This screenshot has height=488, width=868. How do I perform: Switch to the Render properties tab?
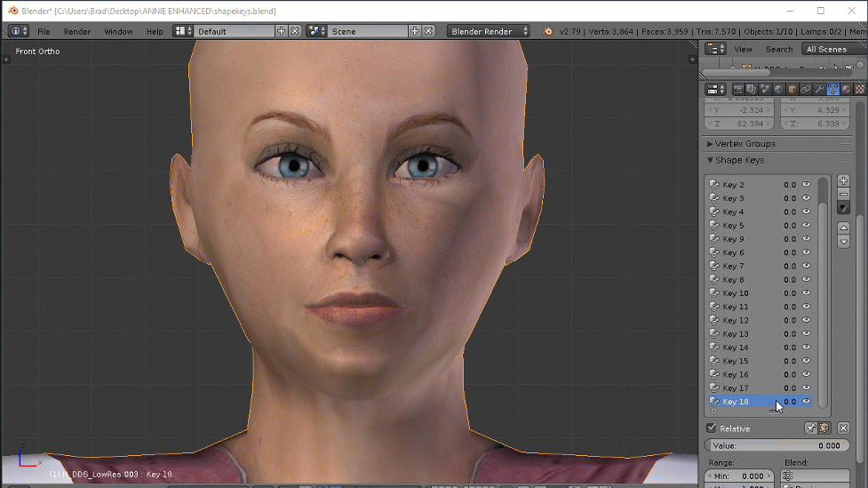tap(738, 89)
